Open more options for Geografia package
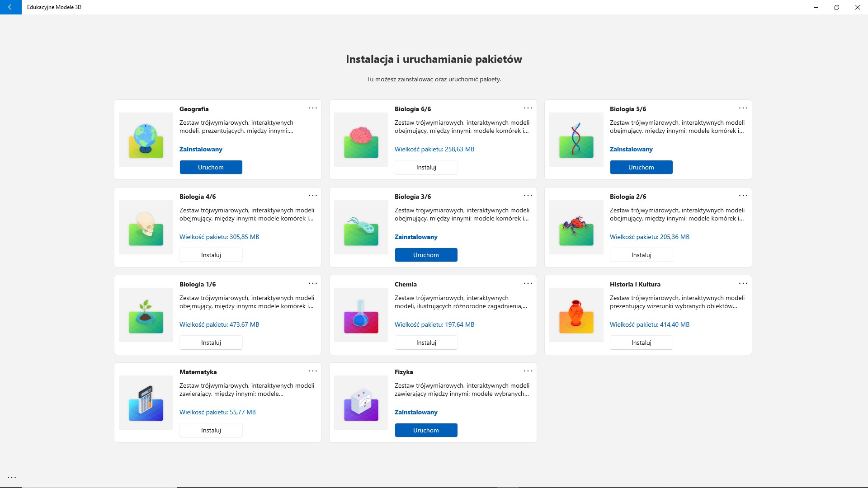The image size is (868, 488). click(313, 108)
